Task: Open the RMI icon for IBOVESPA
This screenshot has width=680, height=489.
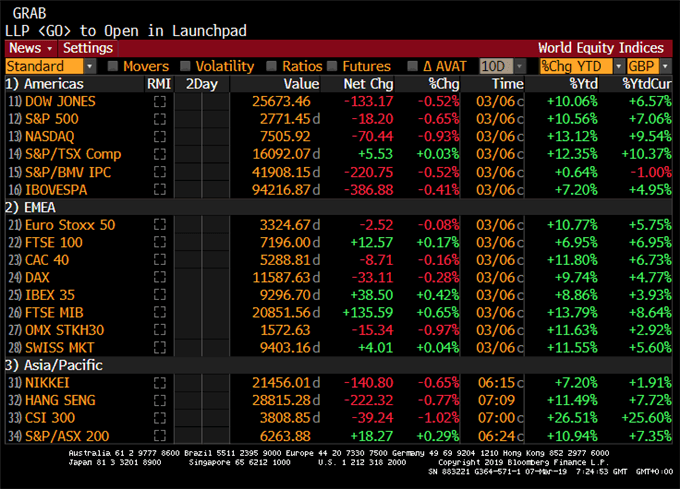Action: [x=160, y=189]
